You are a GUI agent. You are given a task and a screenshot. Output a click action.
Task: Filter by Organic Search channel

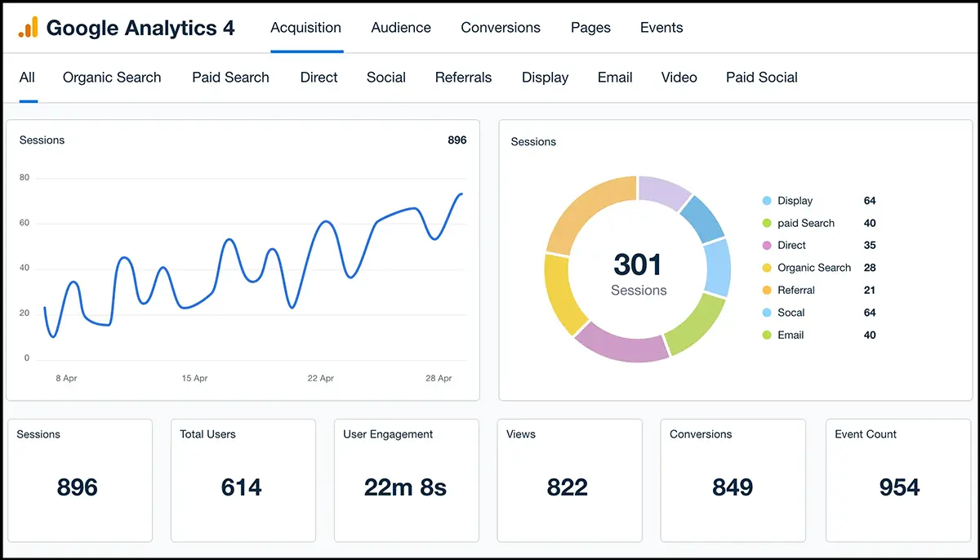pyautogui.click(x=112, y=78)
